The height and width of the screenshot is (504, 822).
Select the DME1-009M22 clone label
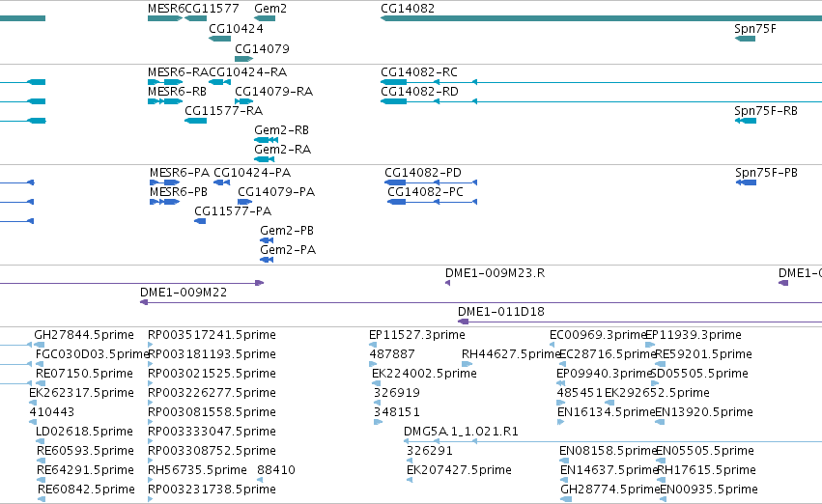(x=184, y=293)
